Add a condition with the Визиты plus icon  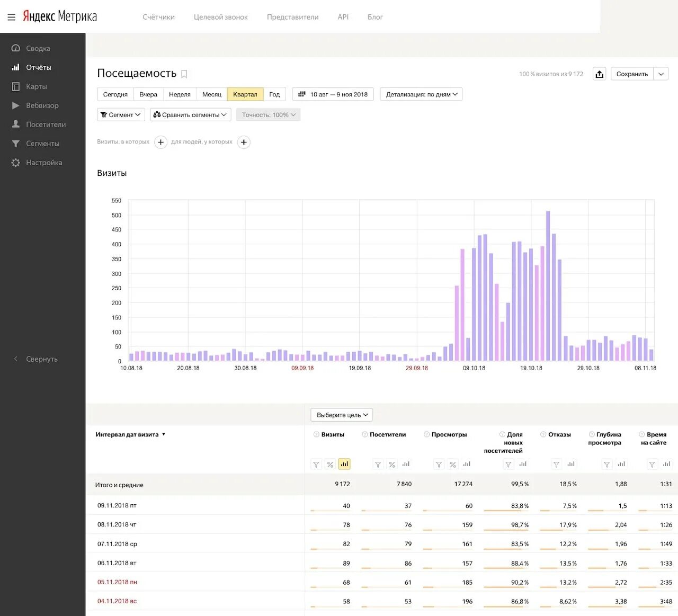[x=161, y=142]
